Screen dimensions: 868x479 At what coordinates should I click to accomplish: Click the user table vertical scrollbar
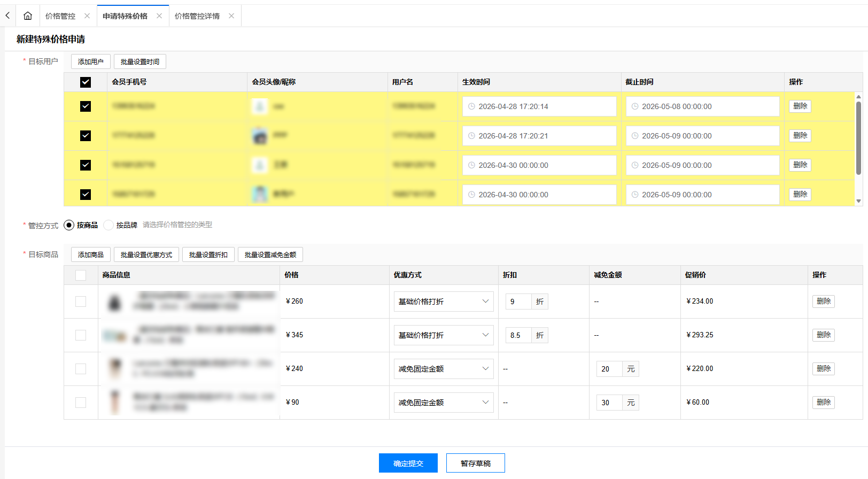[x=858, y=139]
